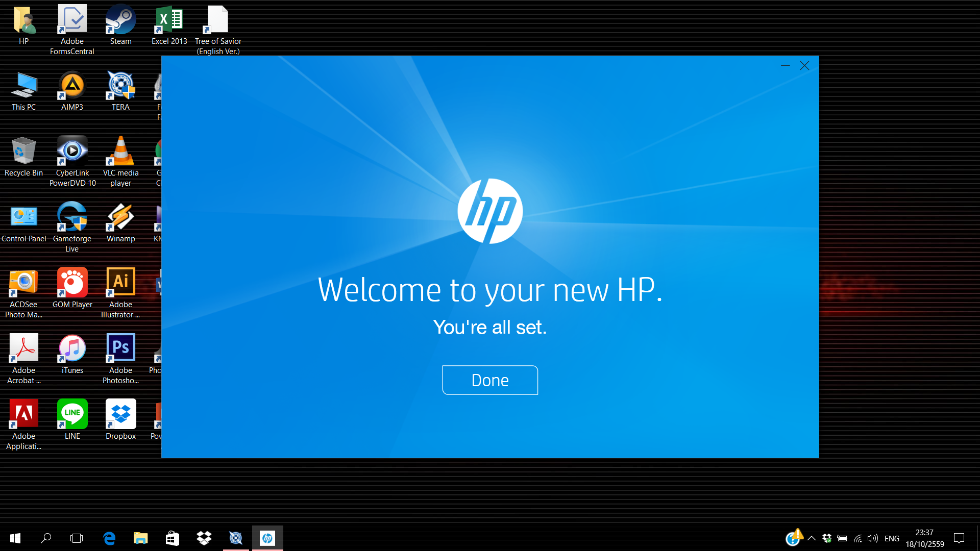Open the volume control in tray
The image size is (980, 551).
coord(873,538)
